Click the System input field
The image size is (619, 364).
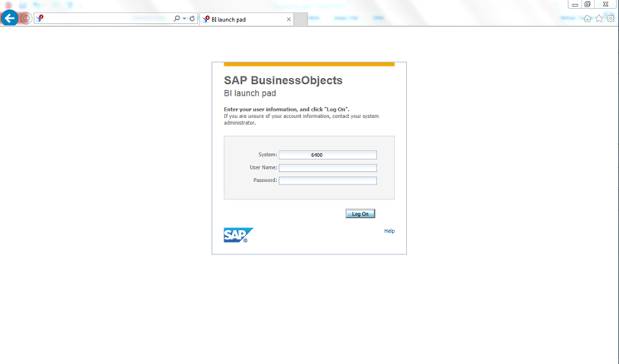point(327,155)
